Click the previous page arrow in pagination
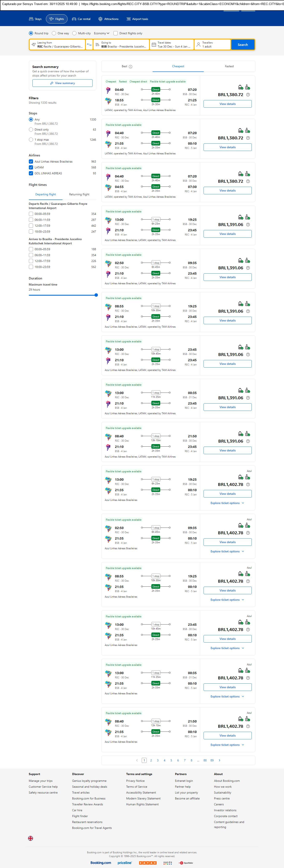This screenshot has height=868, width=284. point(137,760)
